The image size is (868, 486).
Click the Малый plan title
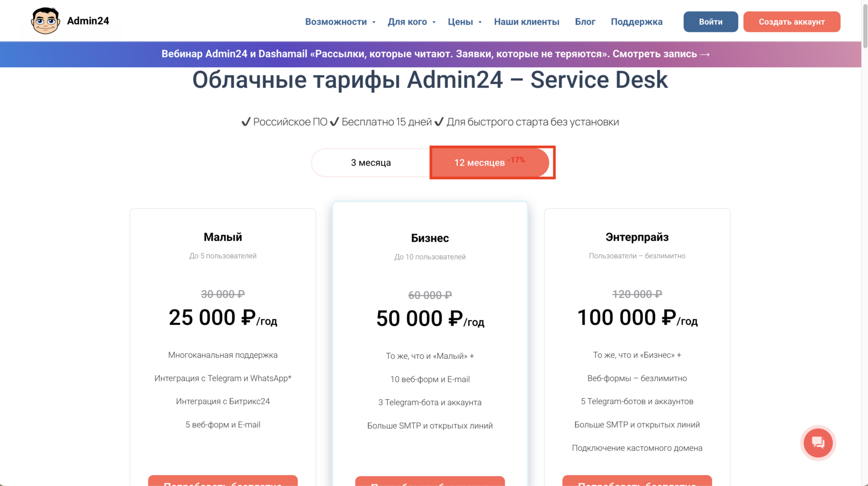(x=223, y=237)
